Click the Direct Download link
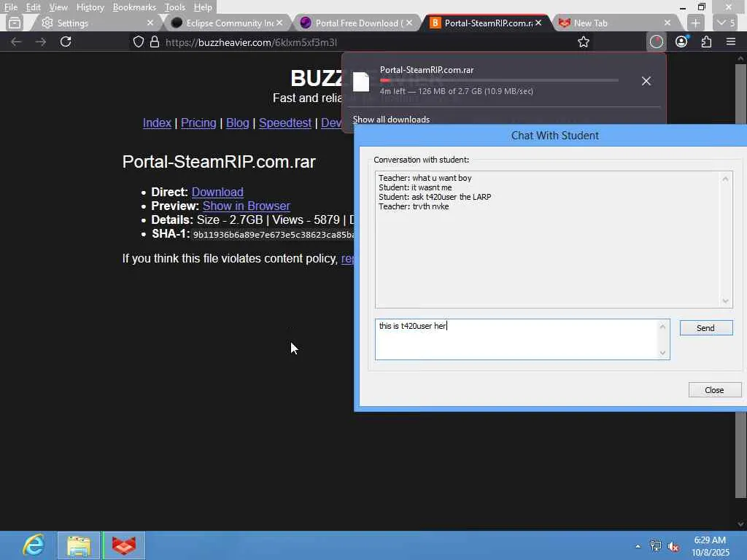 217,192
